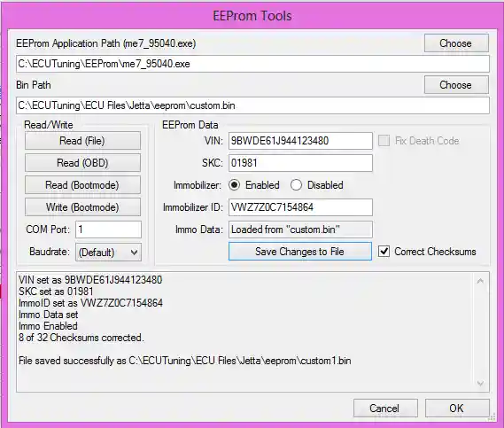The height and width of the screenshot is (428, 504).
Task: Select Immobilizer Enabled radio button
Action: [235, 185]
